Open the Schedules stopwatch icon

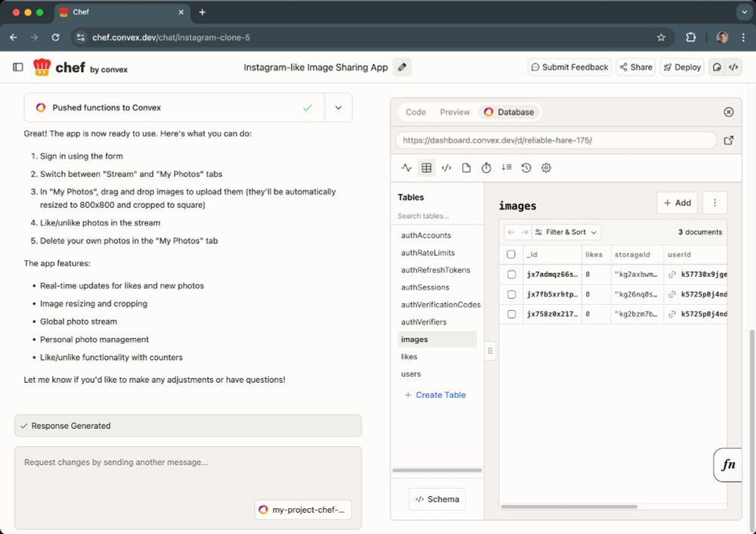click(x=486, y=168)
